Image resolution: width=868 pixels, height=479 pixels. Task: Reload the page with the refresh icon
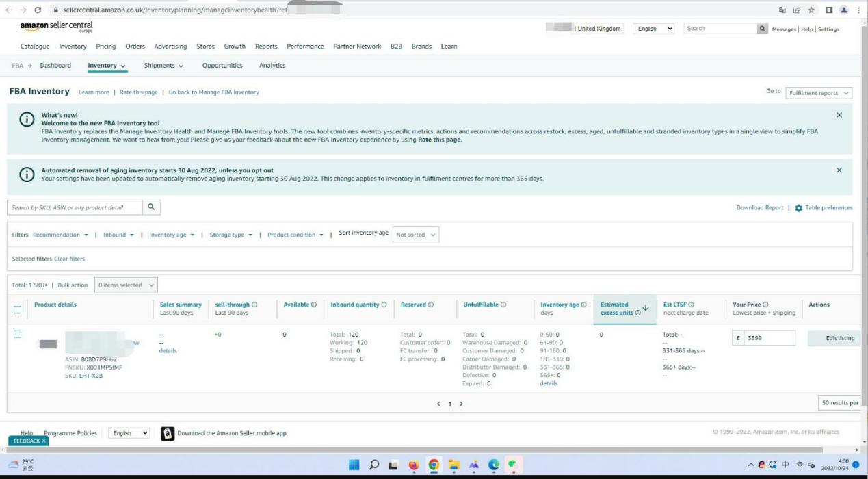click(37, 10)
